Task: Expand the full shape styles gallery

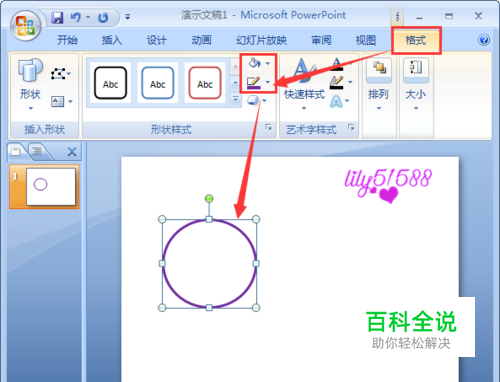Action: 235,99
